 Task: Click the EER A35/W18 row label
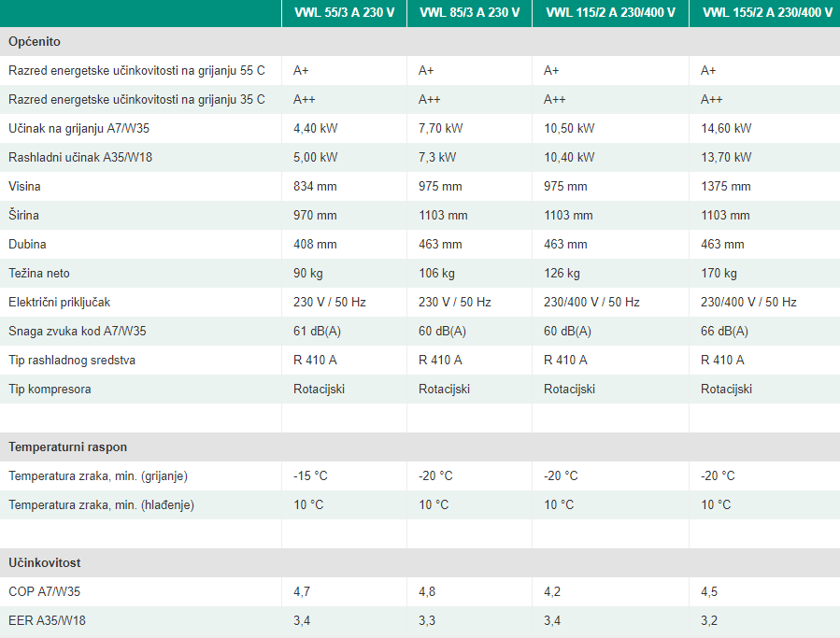coord(47,621)
